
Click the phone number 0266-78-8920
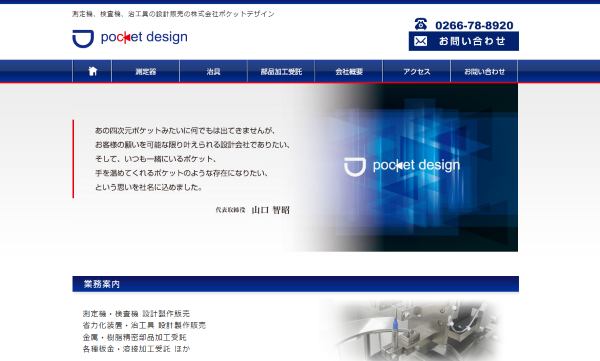pos(474,25)
